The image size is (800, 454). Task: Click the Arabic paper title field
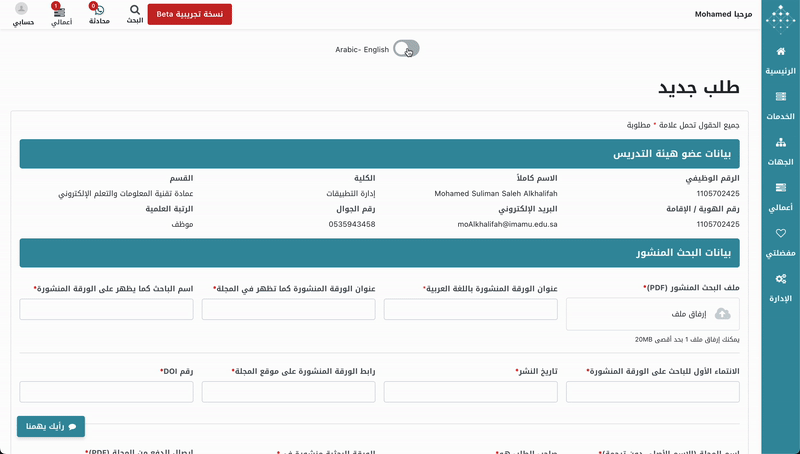click(x=470, y=309)
